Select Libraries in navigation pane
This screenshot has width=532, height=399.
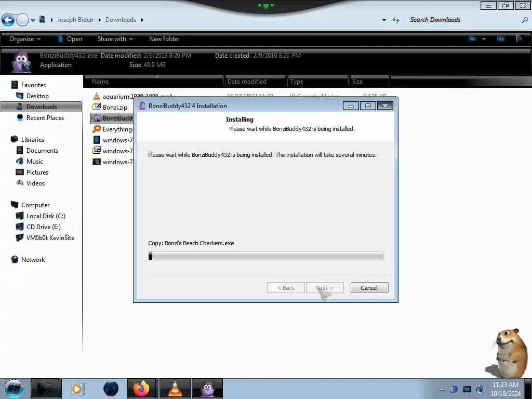click(33, 139)
